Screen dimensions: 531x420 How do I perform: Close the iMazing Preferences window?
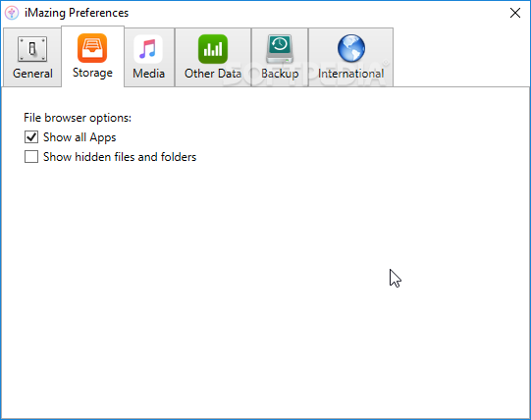coord(515,13)
